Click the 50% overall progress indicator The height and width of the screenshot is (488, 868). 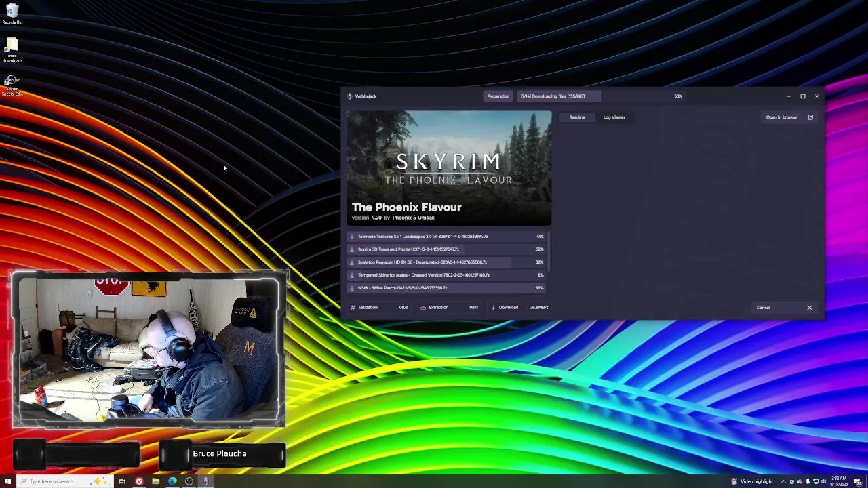(678, 96)
